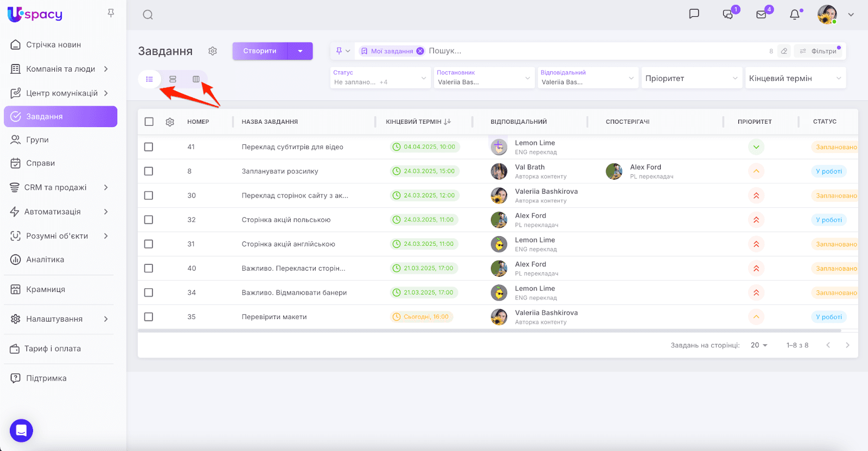Open tasks settings gear next to Завдання title
868x451 pixels.
213,51
